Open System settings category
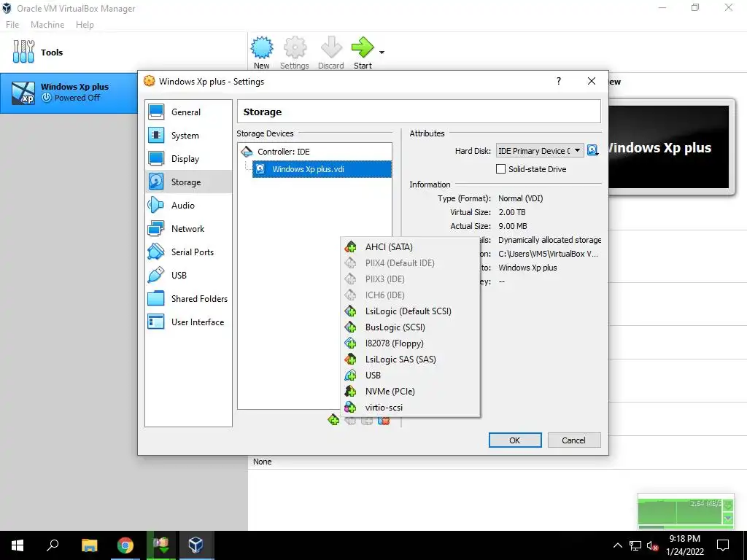747x560 pixels. coord(189,135)
